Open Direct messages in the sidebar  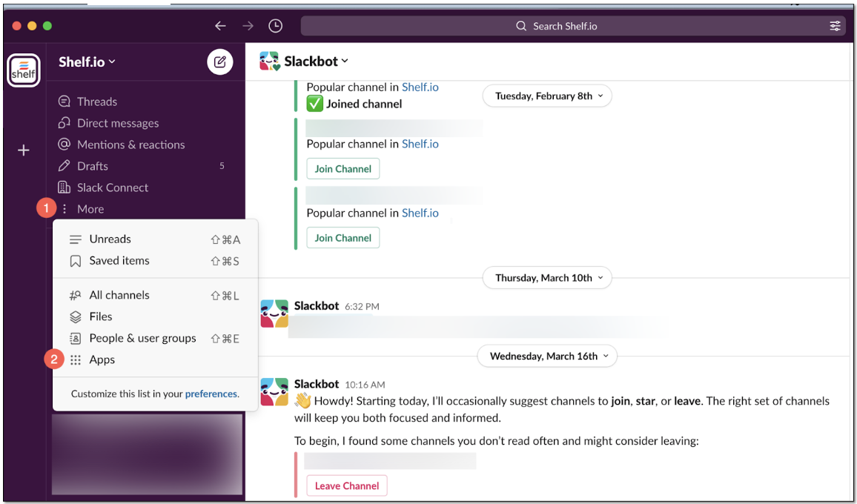coord(118,123)
